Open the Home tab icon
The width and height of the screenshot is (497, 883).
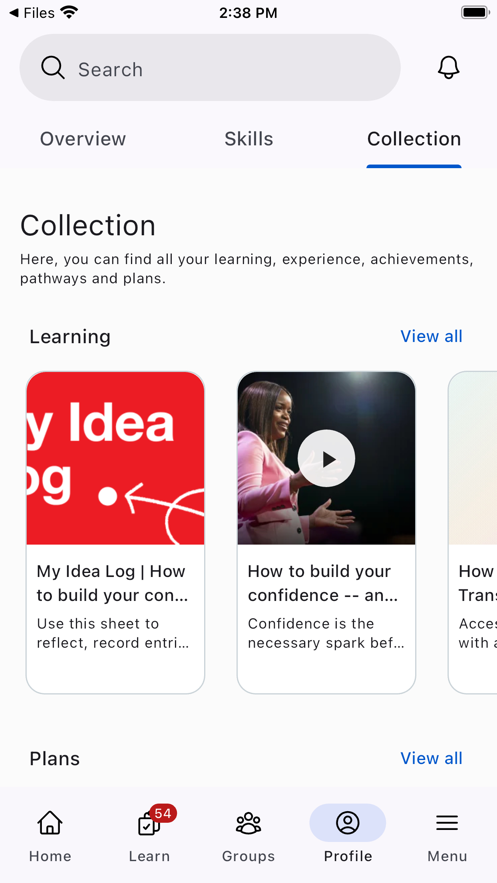tap(50, 823)
